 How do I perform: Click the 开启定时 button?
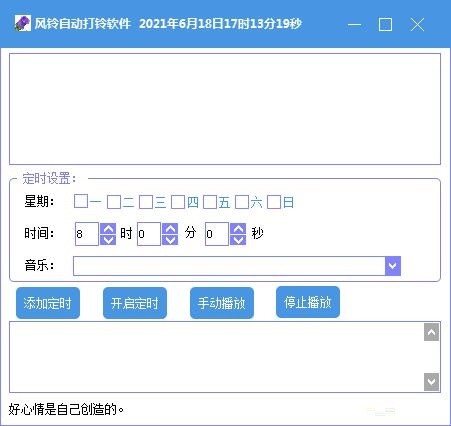click(x=135, y=303)
